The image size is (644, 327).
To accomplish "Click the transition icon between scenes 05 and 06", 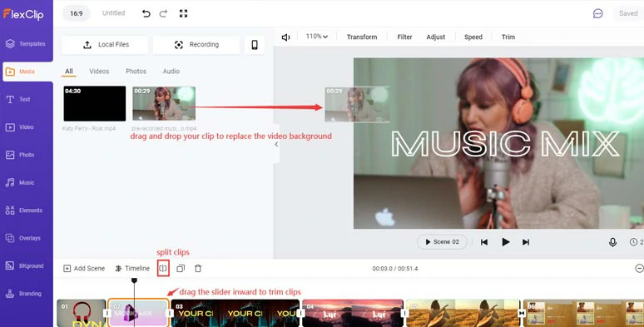I will tap(522, 314).
